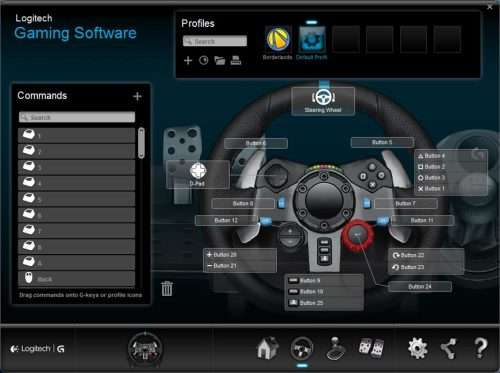Click the Profiles search field
500x373 pixels.
coord(215,41)
